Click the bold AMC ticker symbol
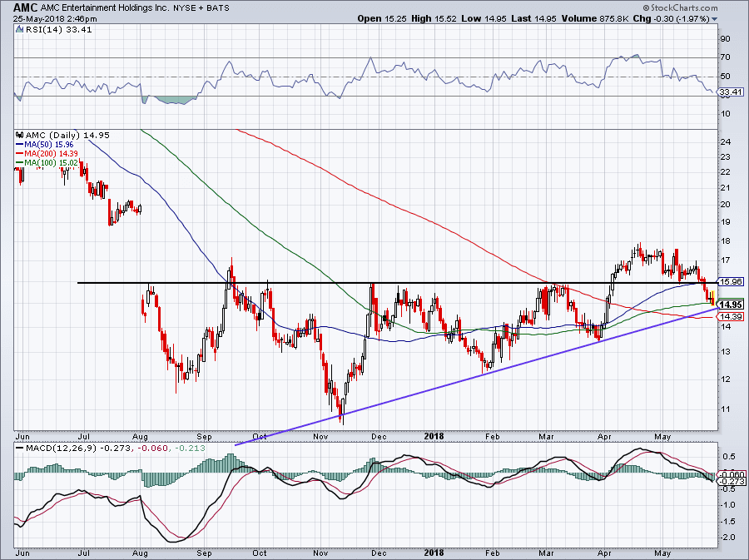The width and height of the screenshot is (749, 560). (25, 7)
